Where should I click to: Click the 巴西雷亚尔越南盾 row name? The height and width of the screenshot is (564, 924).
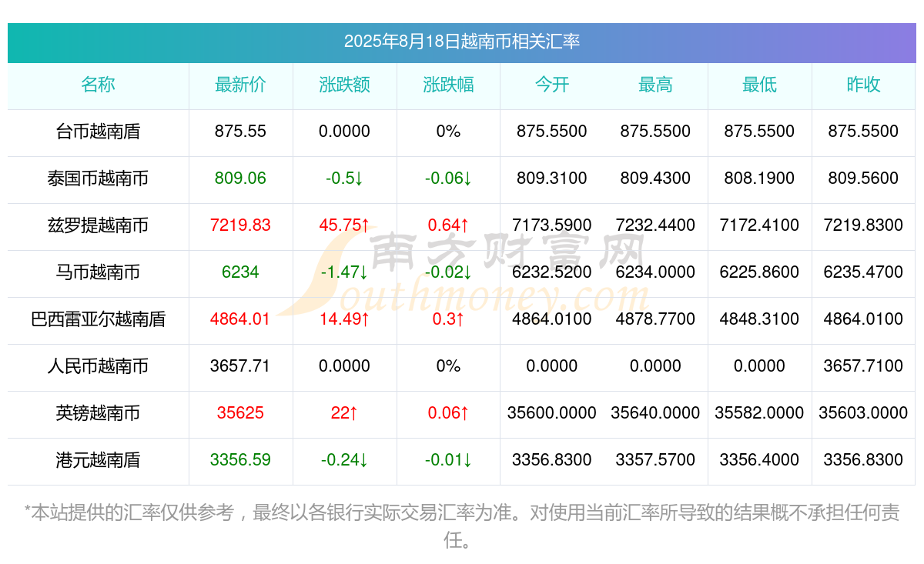coord(98,319)
